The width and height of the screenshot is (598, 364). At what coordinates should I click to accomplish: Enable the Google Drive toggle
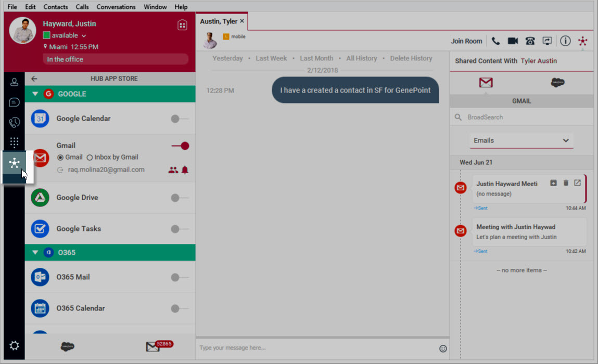coord(180,198)
